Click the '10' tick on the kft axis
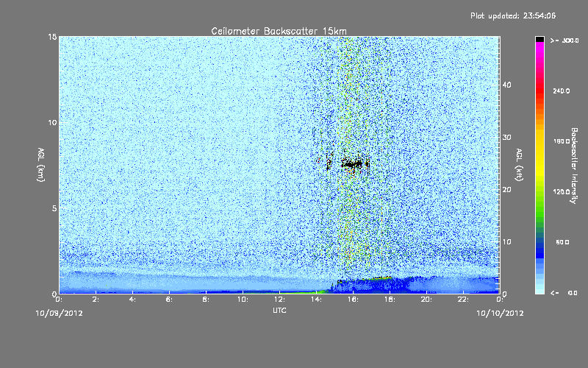 [x=506, y=242]
